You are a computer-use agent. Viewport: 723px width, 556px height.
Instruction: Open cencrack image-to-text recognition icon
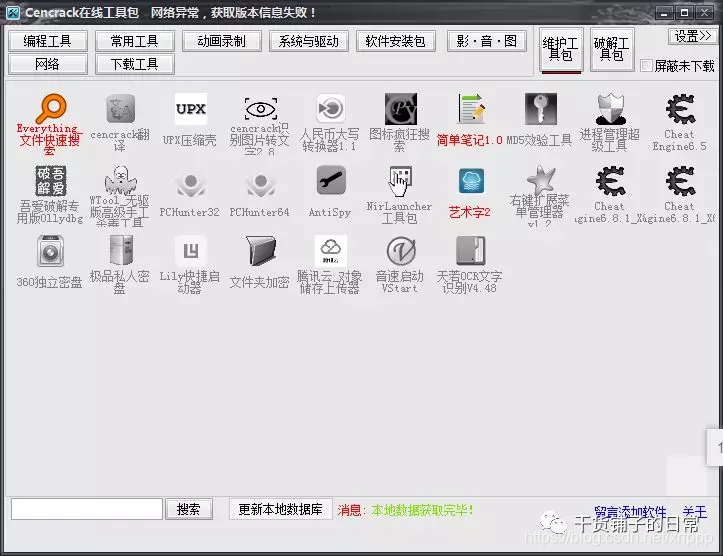point(261,109)
